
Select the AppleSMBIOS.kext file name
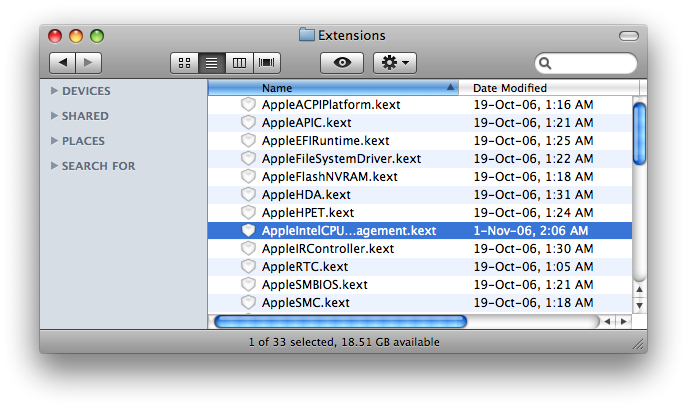pos(315,284)
